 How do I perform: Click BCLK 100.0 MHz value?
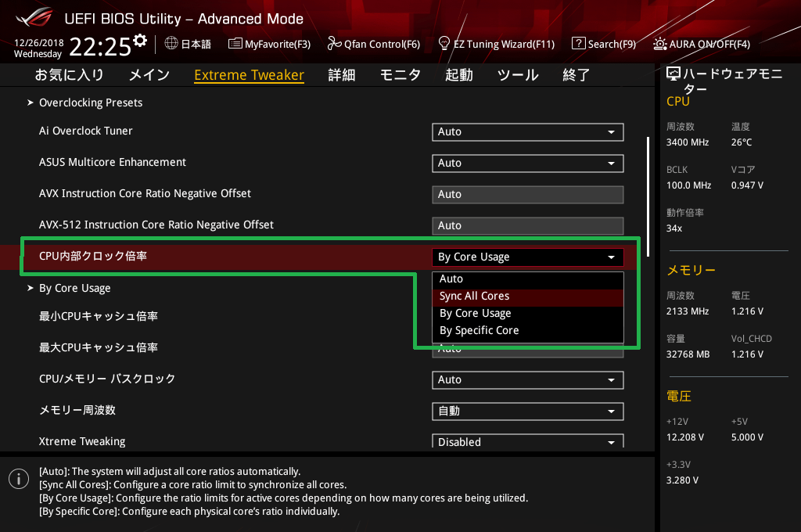688,185
